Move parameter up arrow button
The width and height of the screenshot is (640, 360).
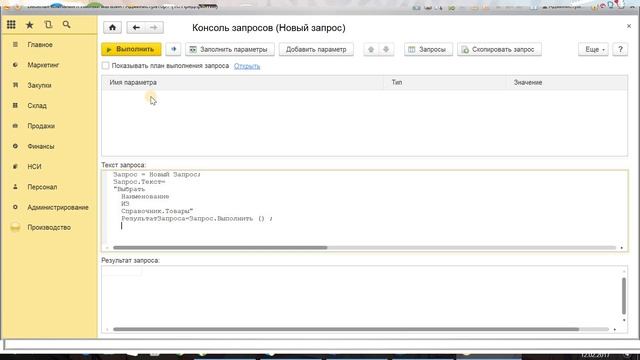tap(371, 49)
